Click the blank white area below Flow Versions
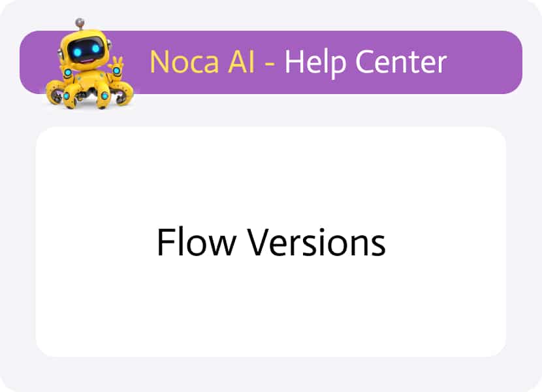Screen dimensions: 542x392 pos(272,308)
